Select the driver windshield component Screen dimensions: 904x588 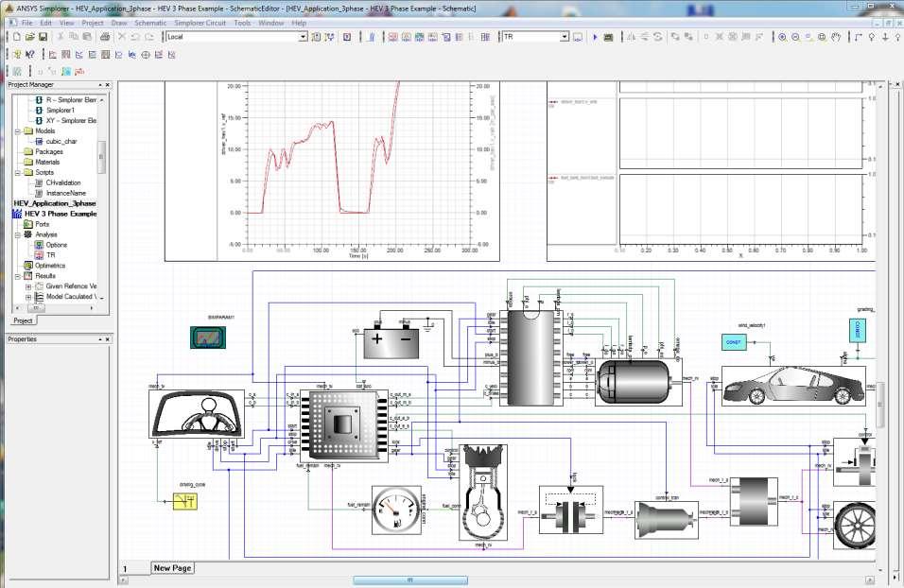tap(197, 414)
